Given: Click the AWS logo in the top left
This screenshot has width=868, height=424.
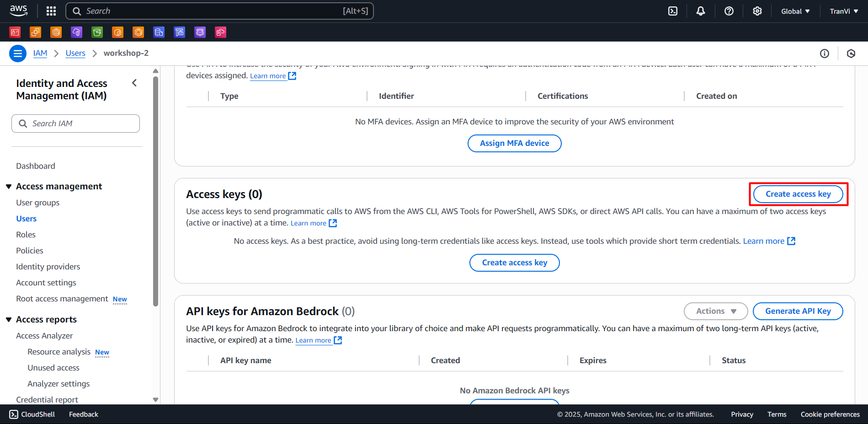Looking at the screenshot, I should 18,11.
